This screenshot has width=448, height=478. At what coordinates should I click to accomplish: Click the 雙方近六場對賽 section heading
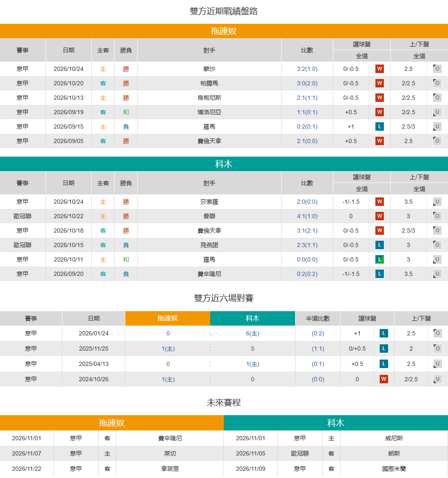pyautogui.click(x=224, y=298)
